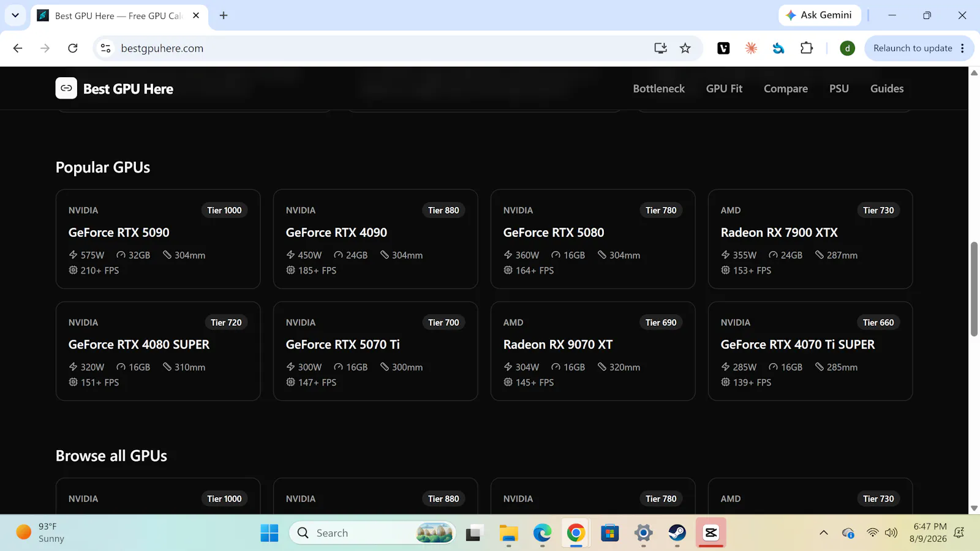Open the Guides page

click(x=887, y=89)
